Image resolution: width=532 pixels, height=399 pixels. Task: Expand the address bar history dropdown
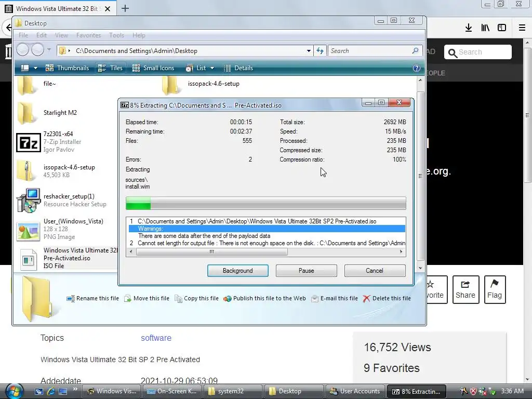[309, 51]
